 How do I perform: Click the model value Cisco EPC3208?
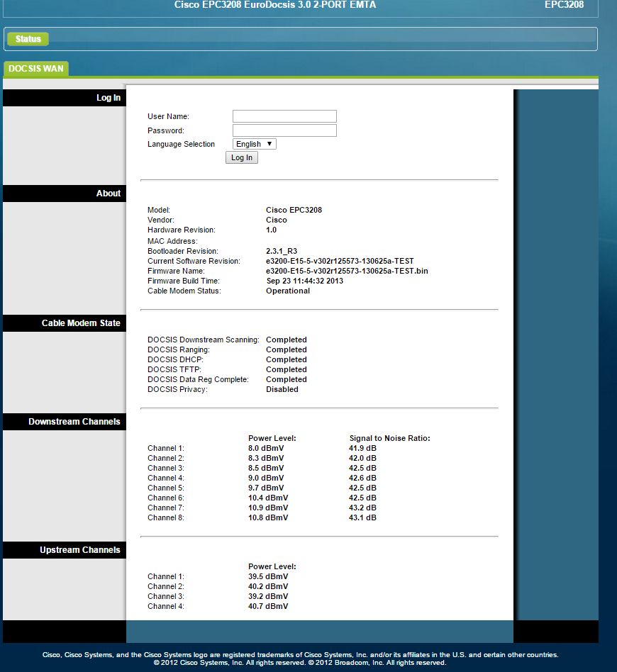click(x=294, y=210)
